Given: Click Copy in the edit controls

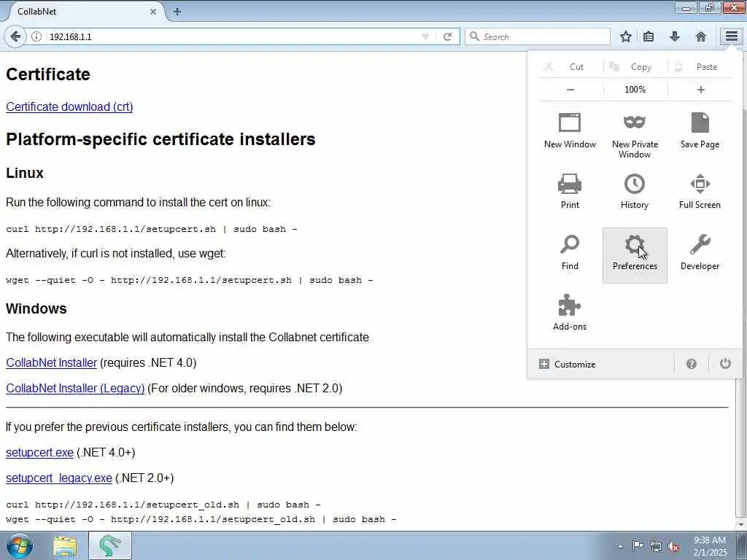Looking at the screenshot, I should pyautogui.click(x=635, y=66).
